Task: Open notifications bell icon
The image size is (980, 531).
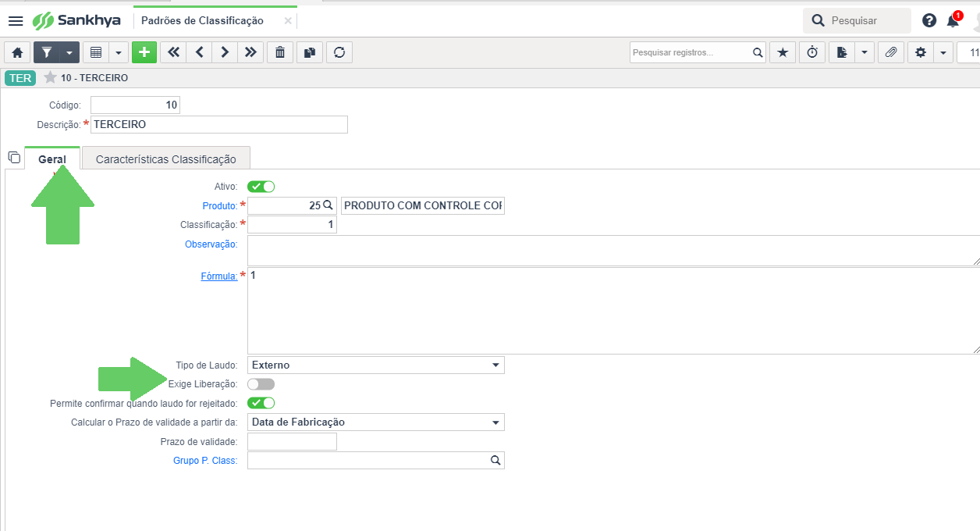Action: click(x=953, y=20)
